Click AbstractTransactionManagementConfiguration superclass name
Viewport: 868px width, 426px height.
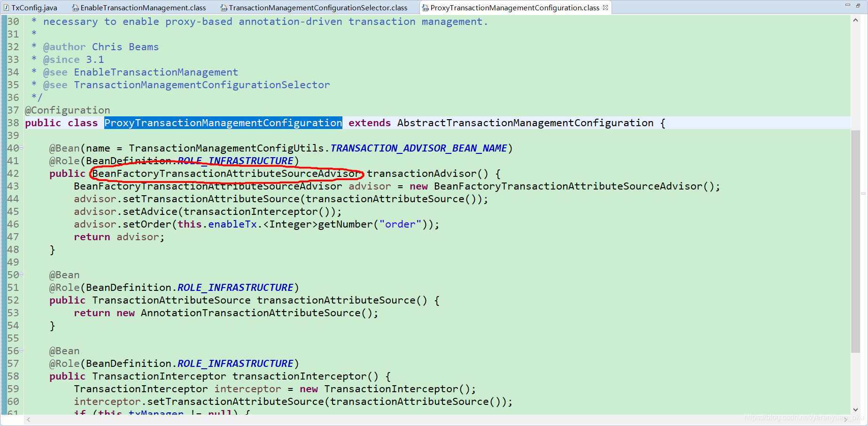click(x=525, y=123)
